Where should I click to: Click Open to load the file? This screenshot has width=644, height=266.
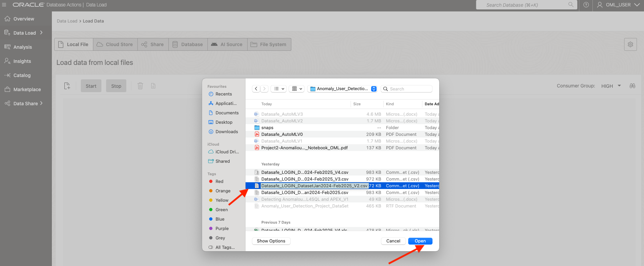[x=420, y=241]
